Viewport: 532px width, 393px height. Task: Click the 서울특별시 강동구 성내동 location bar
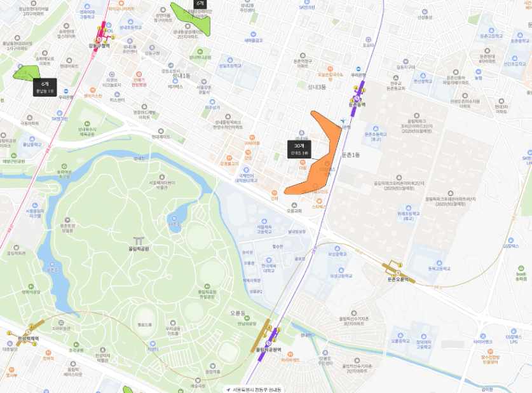click(x=254, y=389)
